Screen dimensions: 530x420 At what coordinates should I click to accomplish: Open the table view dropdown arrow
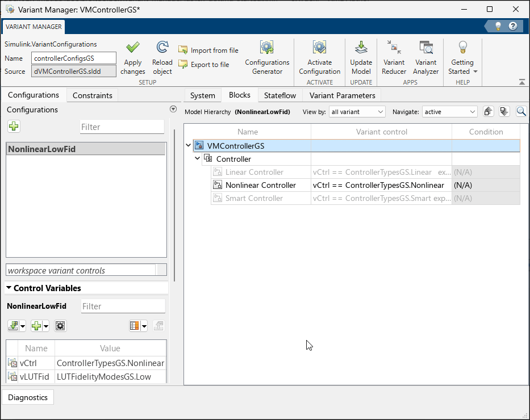click(144, 326)
